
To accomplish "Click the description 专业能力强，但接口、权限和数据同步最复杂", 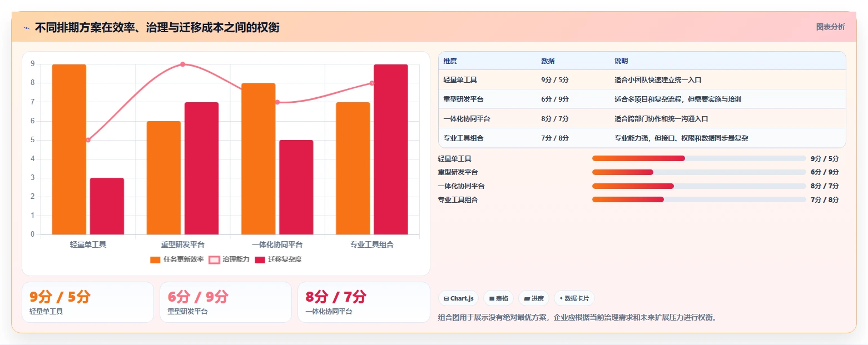I will [x=681, y=138].
